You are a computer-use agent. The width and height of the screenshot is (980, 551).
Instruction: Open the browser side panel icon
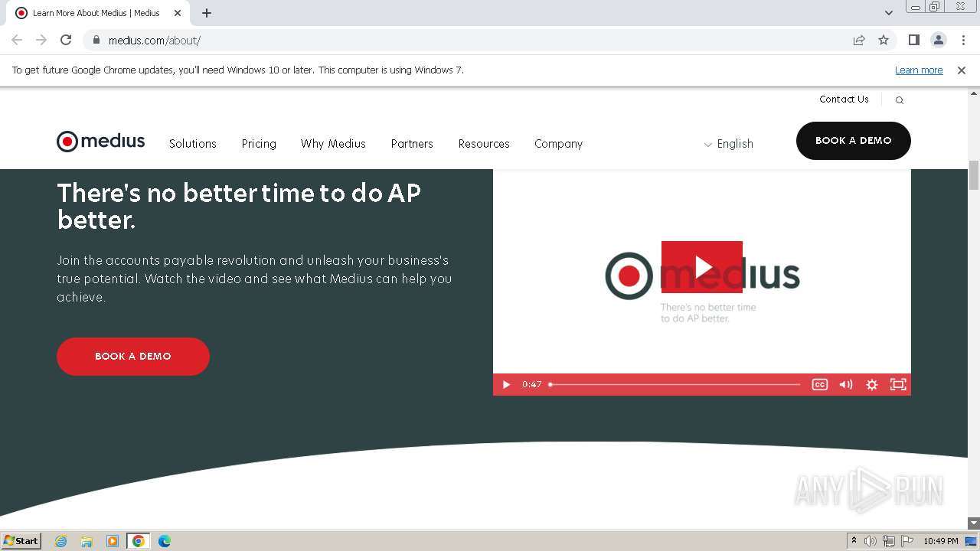tap(913, 40)
